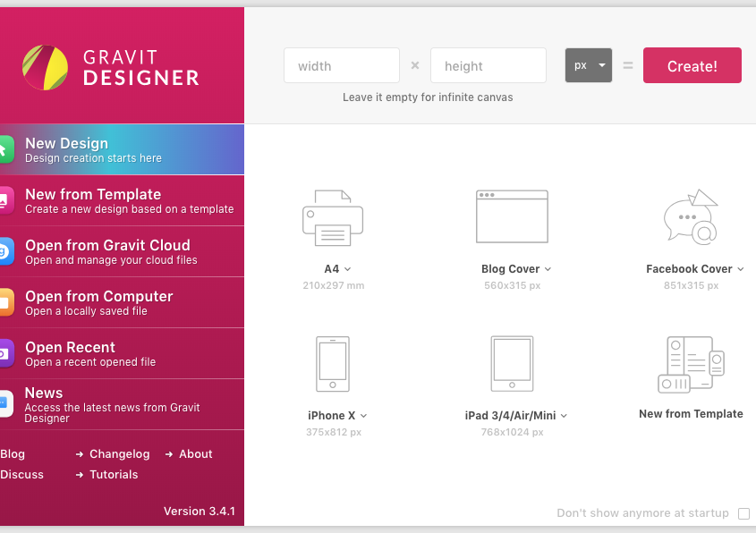Click the Gravit Designer logo icon
The image size is (756, 533).
[46, 67]
